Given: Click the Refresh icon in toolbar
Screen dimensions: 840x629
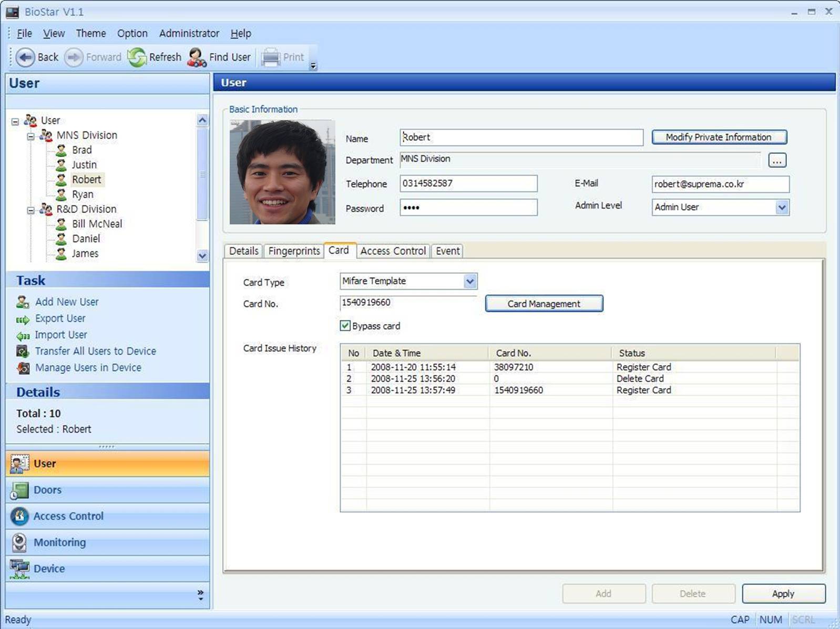Looking at the screenshot, I should (x=137, y=57).
